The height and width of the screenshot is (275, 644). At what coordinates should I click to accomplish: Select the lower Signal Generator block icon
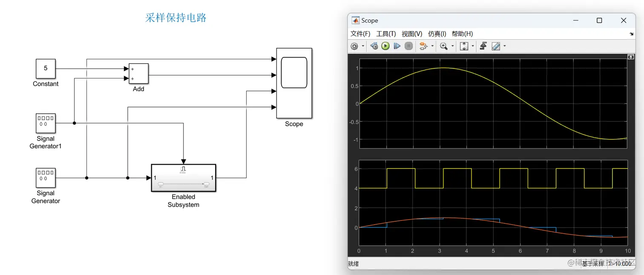tap(46, 178)
